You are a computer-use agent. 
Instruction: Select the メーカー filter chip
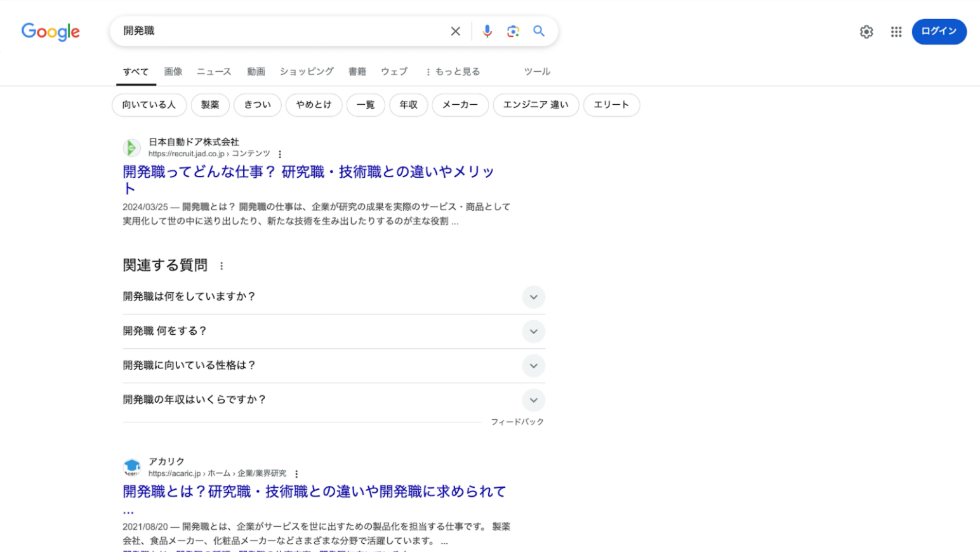coord(460,105)
